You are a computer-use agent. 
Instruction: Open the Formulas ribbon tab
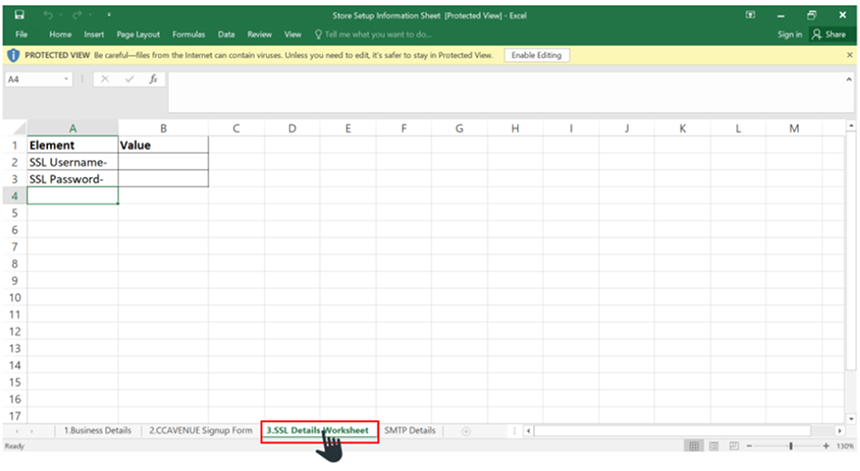(x=188, y=34)
